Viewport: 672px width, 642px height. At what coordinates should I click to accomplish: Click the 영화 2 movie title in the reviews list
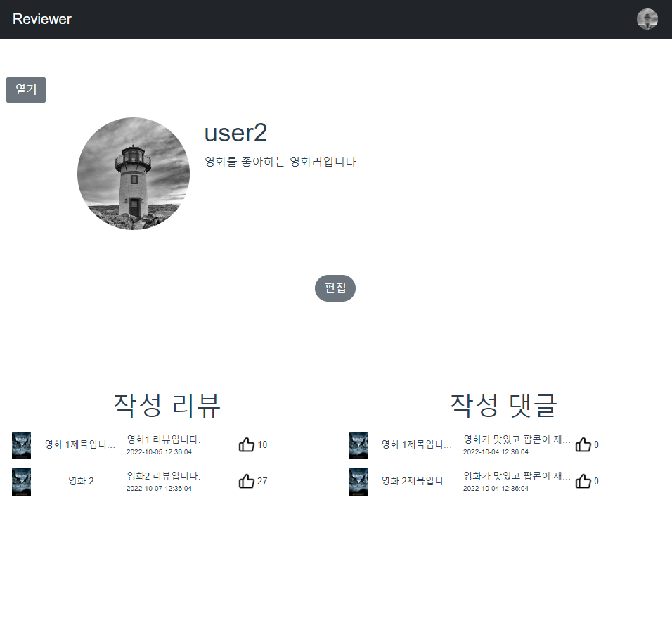pos(81,481)
